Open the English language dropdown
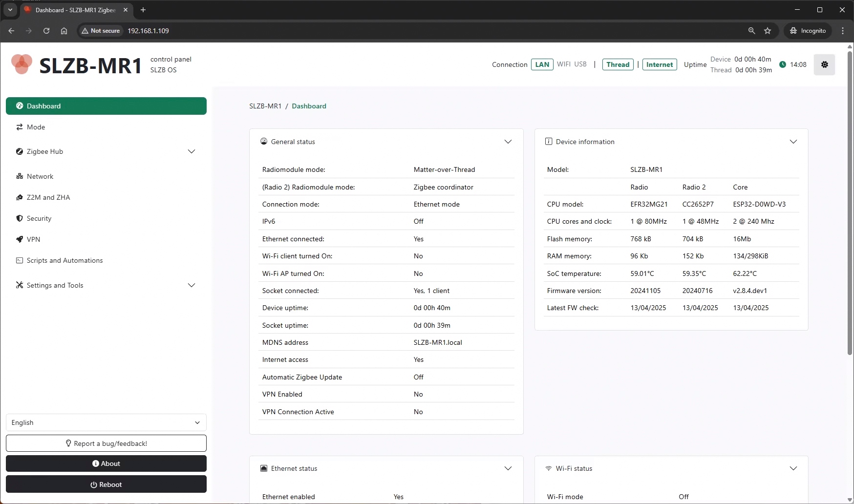The image size is (854, 504). [106, 422]
